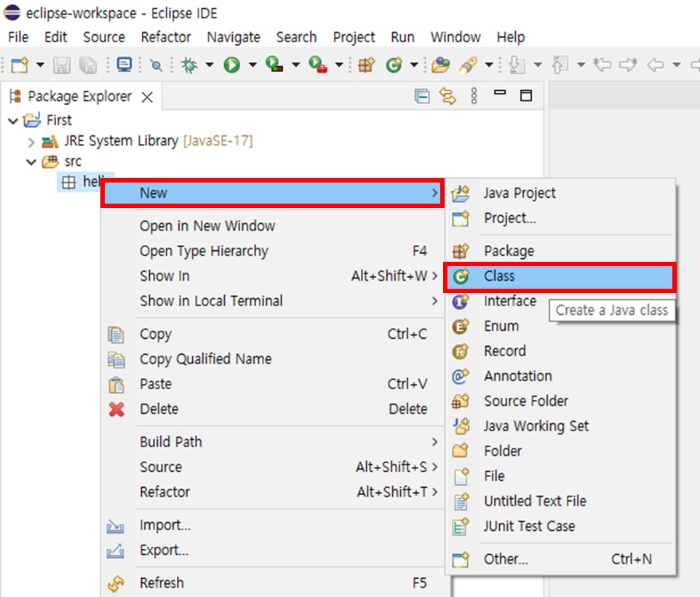Click the Save All toolbar icon
Viewport: 700px width, 597px height.
(88, 65)
